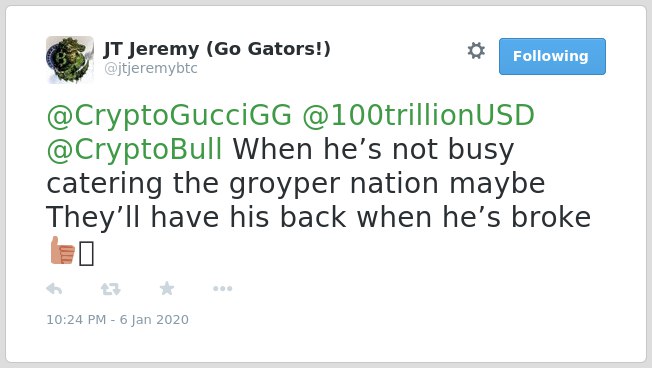Viewport: 652px width, 368px height.
Task: Click the empty box glyph after the emoji
Action: coord(86,254)
